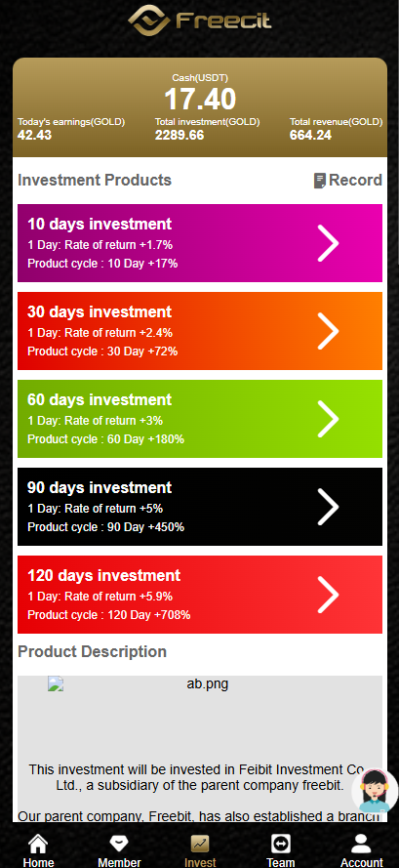Expand the 120 days investment chevron

(x=328, y=595)
